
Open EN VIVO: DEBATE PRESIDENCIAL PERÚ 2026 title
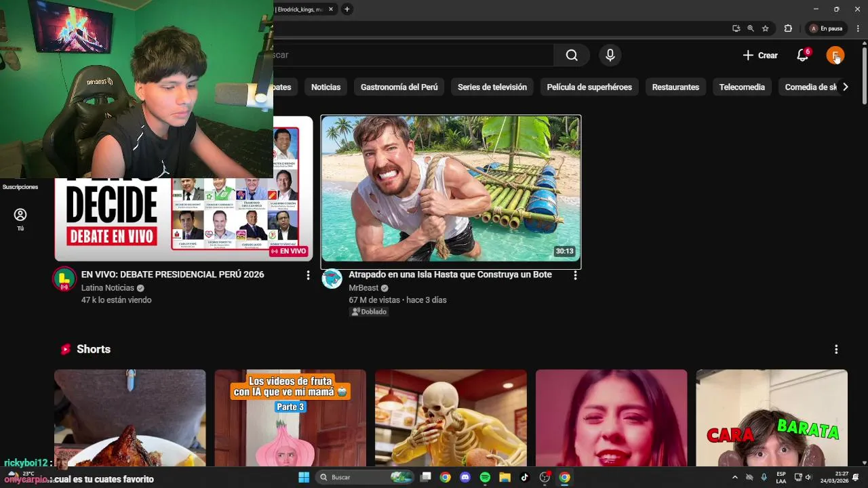click(172, 274)
